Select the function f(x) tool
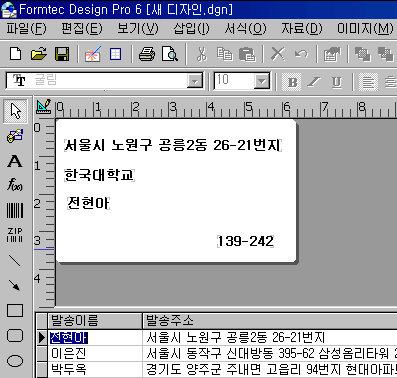 pyautogui.click(x=15, y=184)
